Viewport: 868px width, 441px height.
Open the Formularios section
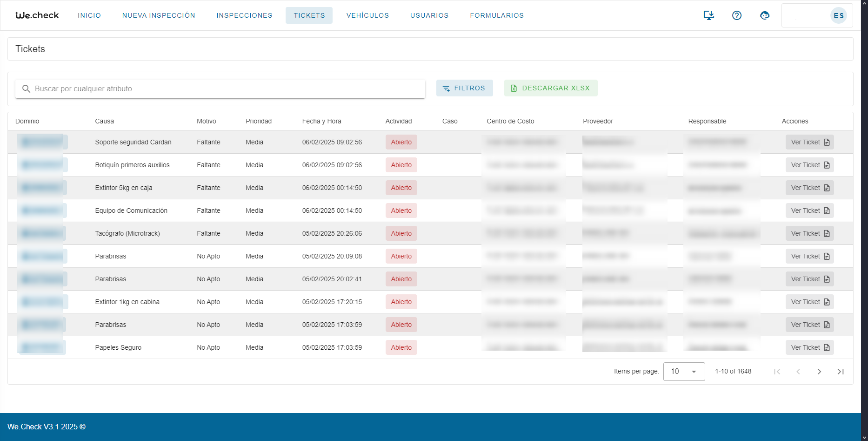pos(497,15)
